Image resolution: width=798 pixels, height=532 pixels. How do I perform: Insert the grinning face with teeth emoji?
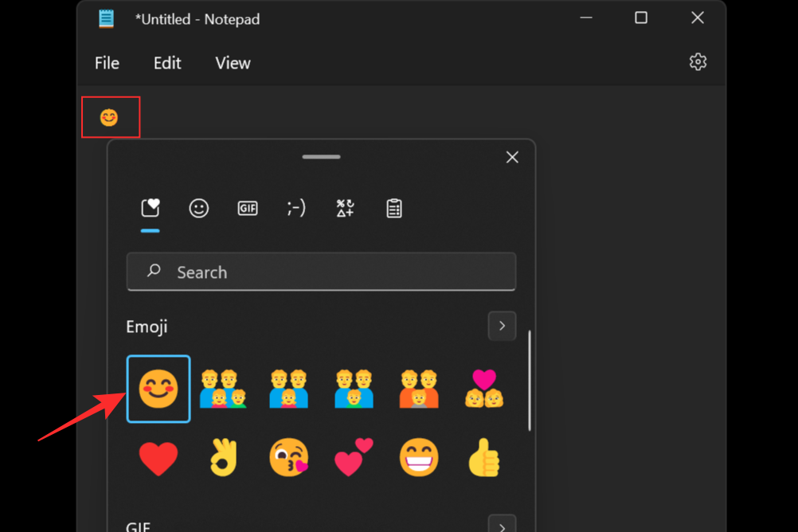(x=419, y=458)
